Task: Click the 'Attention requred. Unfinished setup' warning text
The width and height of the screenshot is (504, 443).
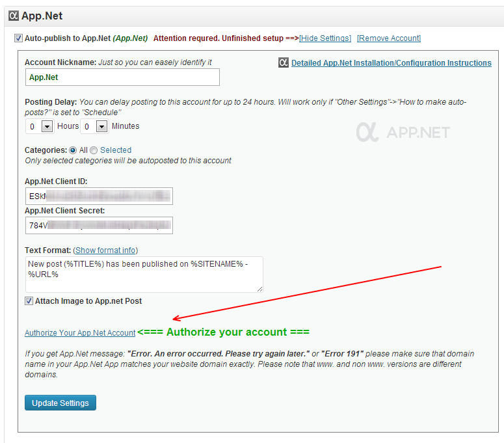Action: 226,38
